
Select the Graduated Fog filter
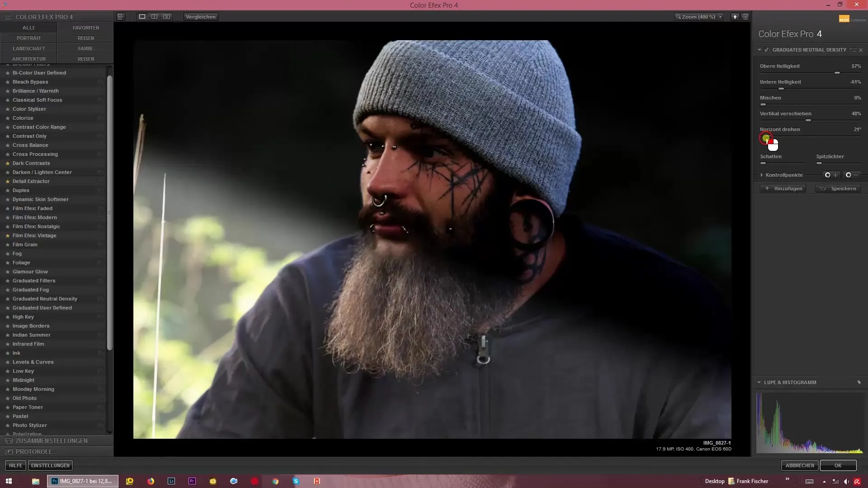[31, 290]
